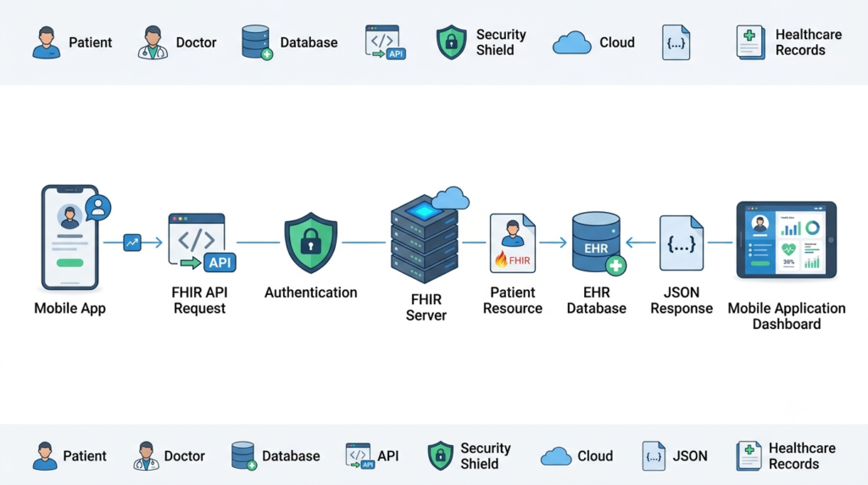The width and height of the screenshot is (868, 485).
Task: Click the Doctor icon in the top legend
Action: (x=153, y=42)
